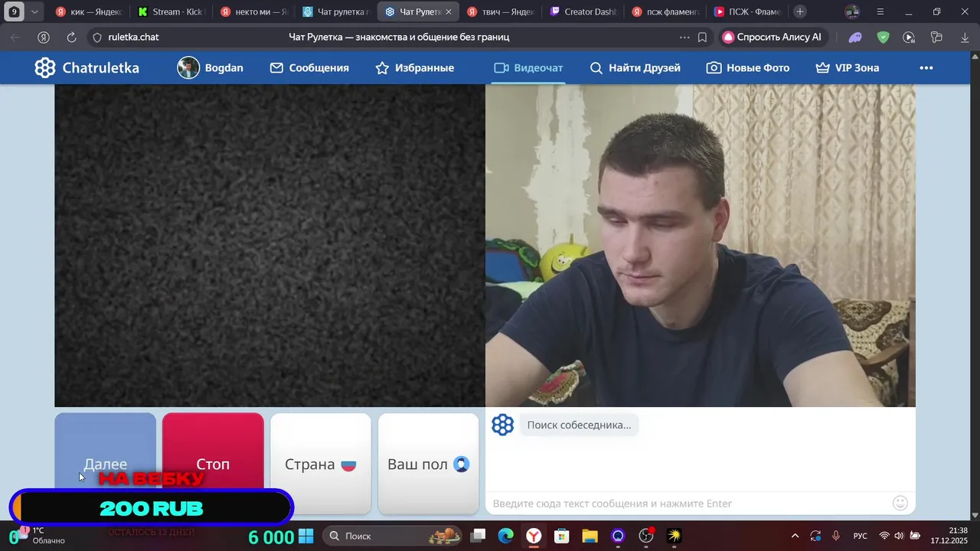
Task: Open the emoji smiley picker
Action: click(x=900, y=503)
